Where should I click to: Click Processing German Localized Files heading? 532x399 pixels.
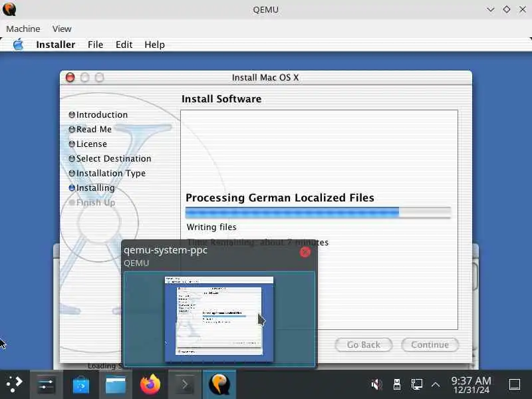280,198
